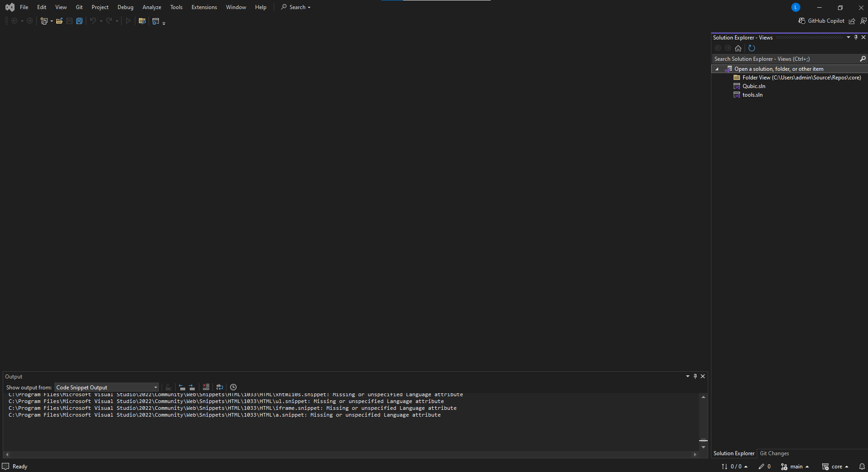The width and height of the screenshot is (868, 472).
Task: Select Qubic.sln in Solution Explorer
Action: (754, 86)
